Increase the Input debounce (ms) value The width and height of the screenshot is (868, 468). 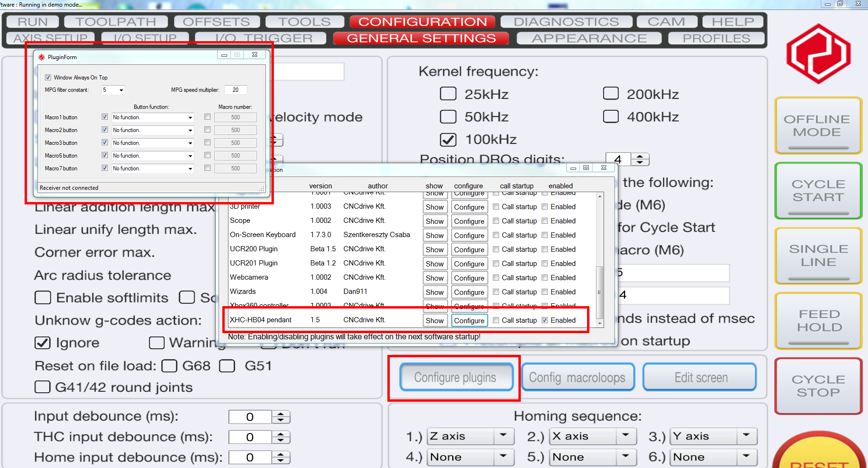coord(281,414)
